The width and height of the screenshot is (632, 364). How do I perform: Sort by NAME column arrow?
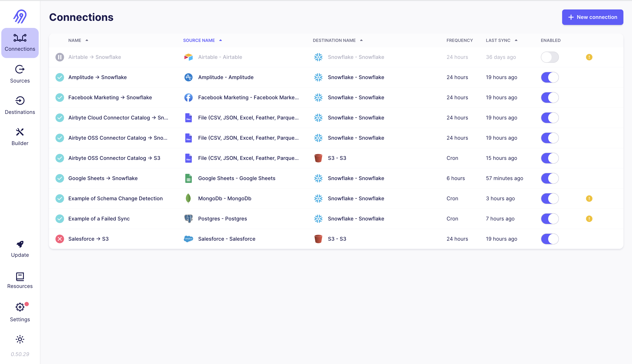87,40
